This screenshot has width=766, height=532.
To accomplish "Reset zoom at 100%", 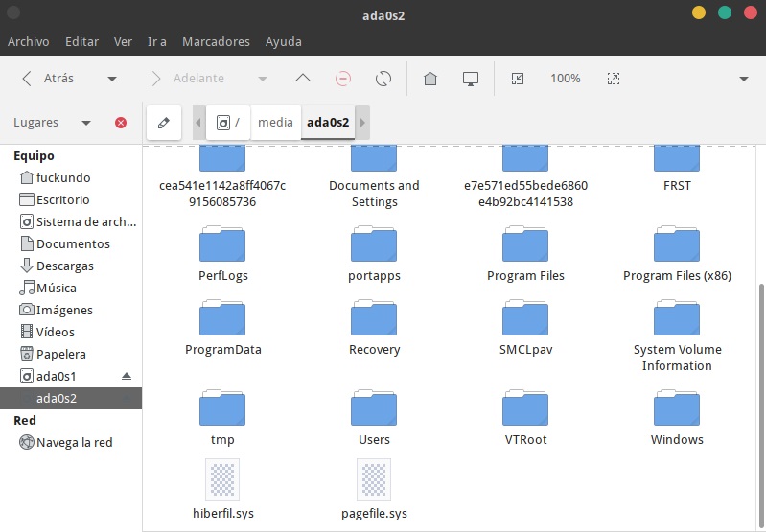I will 566,79.
